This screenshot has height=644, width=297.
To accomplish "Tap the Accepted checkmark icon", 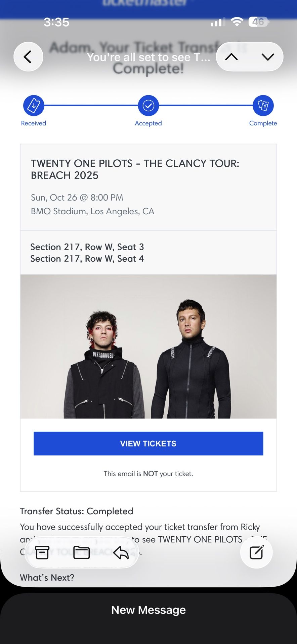I will [148, 106].
